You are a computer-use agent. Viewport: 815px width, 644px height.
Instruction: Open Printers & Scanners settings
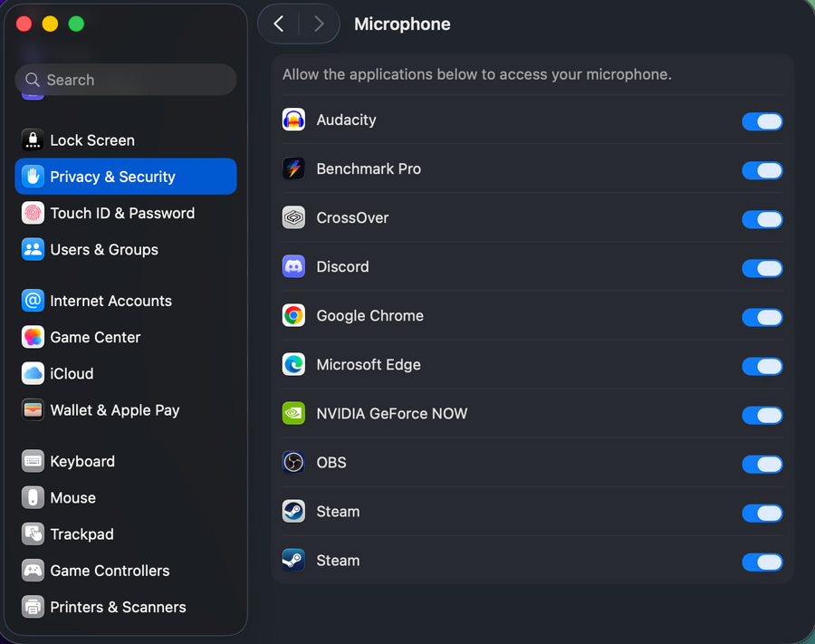(126, 607)
